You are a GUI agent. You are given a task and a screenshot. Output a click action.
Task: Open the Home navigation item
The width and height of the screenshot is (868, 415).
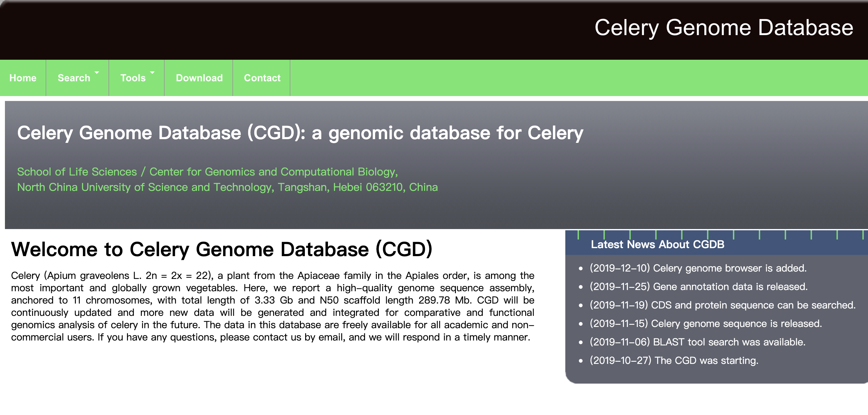pyautogui.click(x=23, y=78)
